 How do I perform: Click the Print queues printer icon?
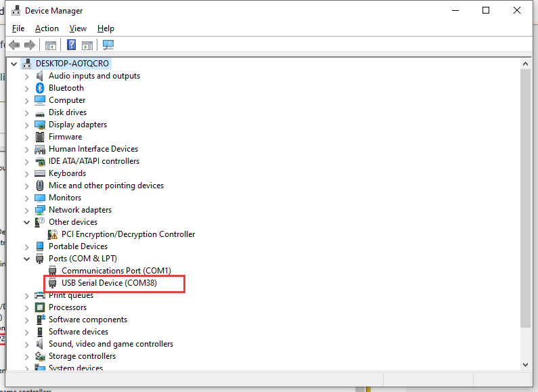(x=40, y=296)
